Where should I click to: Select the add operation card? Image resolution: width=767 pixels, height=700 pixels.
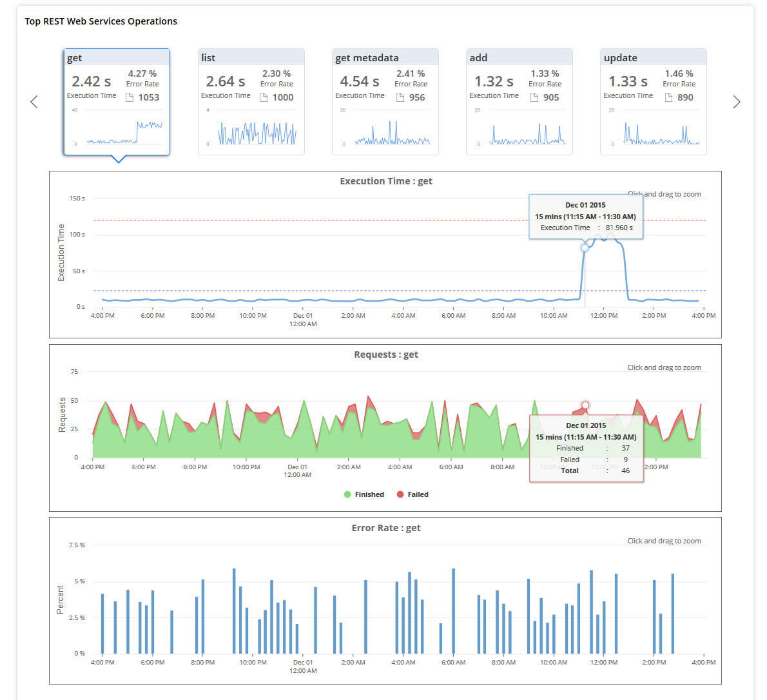pyautogui.click(x=519, y=102)
